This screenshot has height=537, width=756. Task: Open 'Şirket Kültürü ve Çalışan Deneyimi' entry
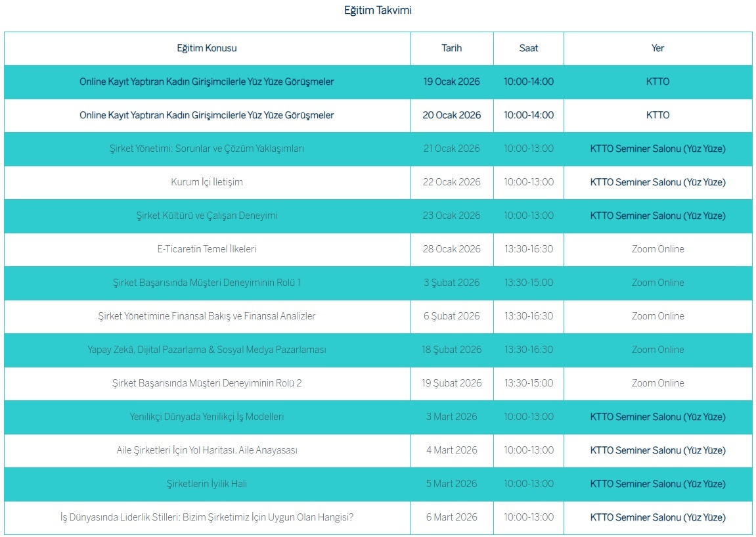pyautogui.click(x=207, y=216)
